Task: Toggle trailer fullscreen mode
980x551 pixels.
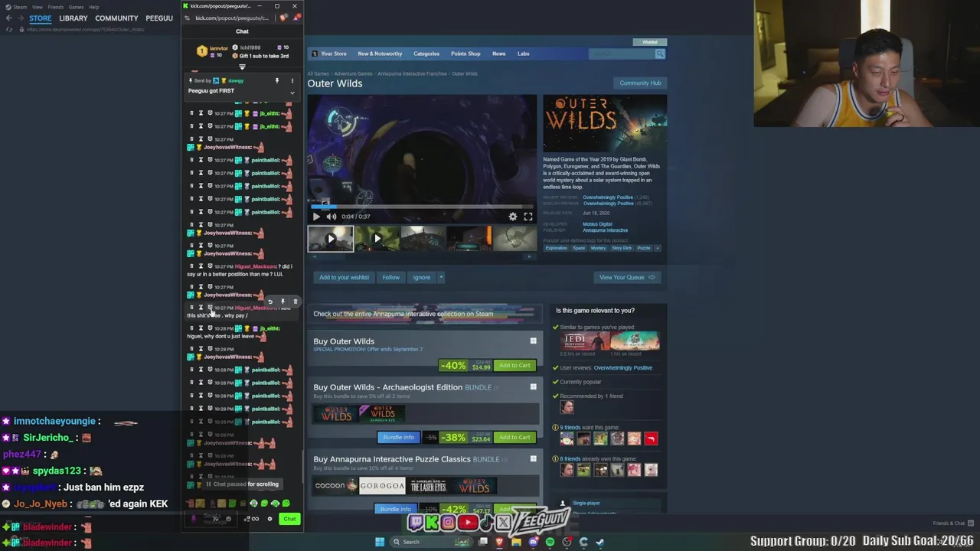Action: [x=528, y=217]
